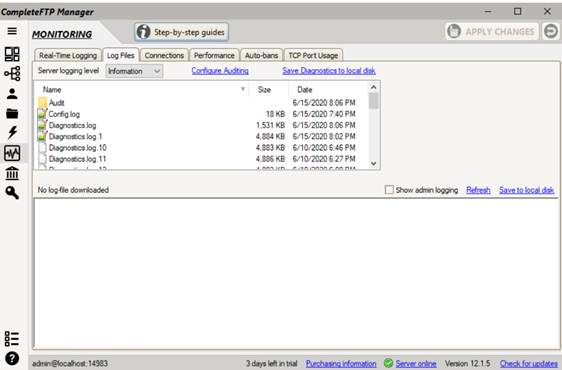Open the Events lightning bolt icon

point(12,133)
